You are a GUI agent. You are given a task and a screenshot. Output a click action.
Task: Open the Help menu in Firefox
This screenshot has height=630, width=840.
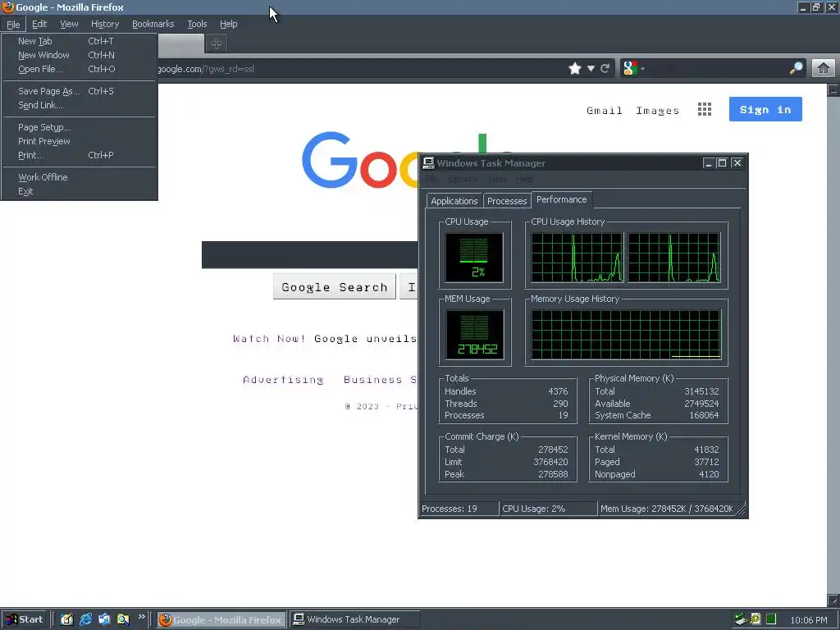point(228,24)
